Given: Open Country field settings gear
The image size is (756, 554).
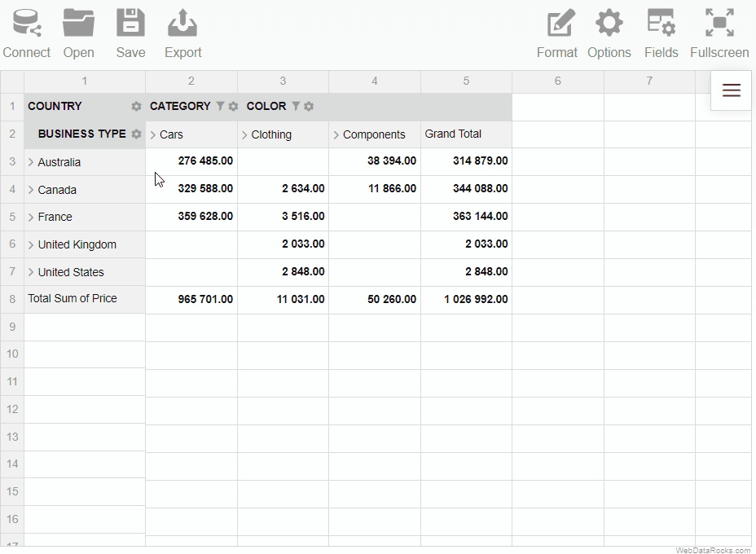Looking at the screenshot, I should (136, 106).
